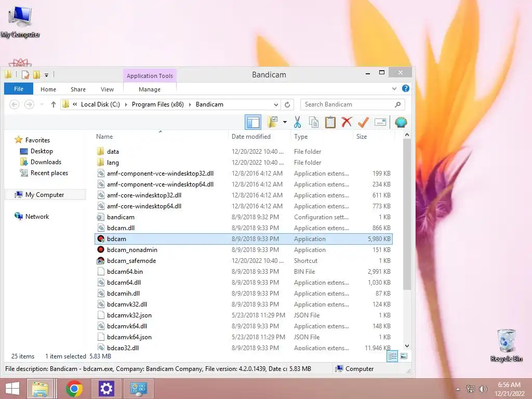Select Favorites in navigation pane
This screenshot has height=399, width=532.
(37, 140)
